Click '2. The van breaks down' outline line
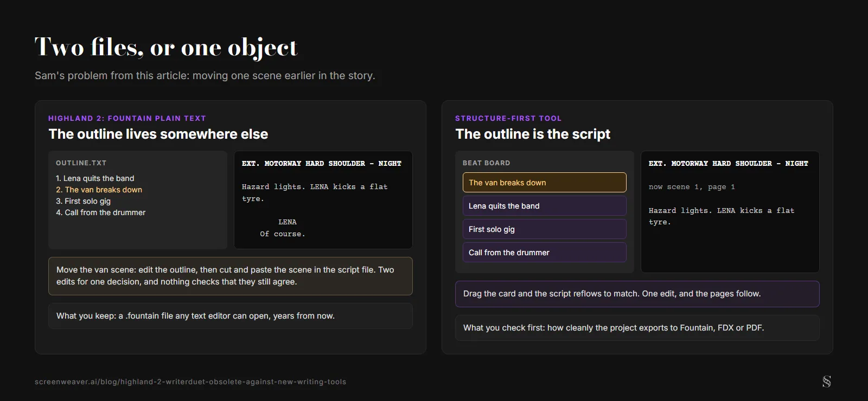The width and height of the screenshot is (868, 401). coord(99,190)
